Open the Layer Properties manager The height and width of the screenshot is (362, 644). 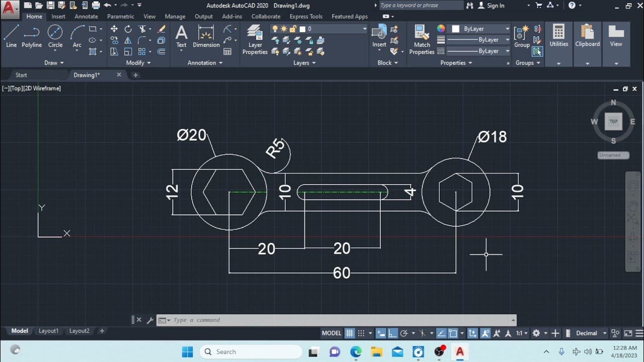(x=255, y=39)
